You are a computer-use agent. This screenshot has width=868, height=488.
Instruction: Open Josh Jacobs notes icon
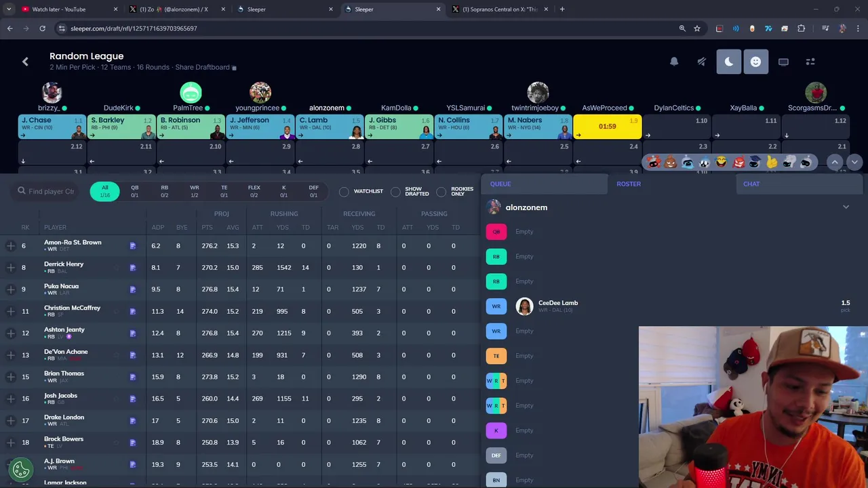(133, 399)
